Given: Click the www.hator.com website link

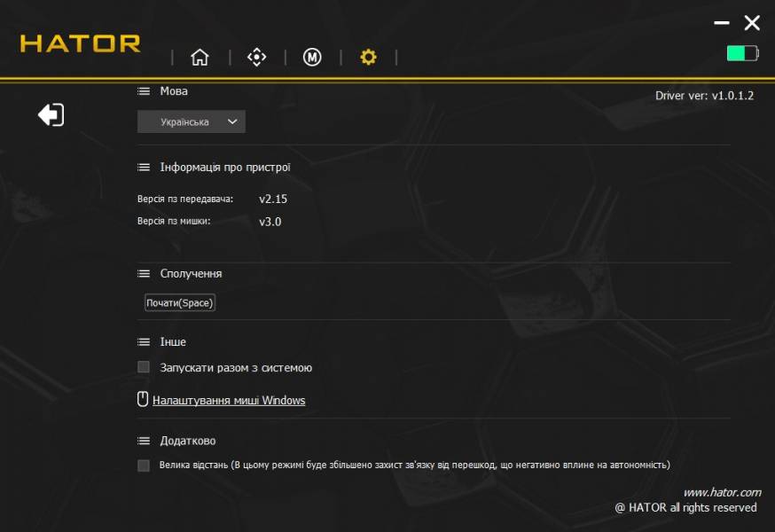Looking at the screenshot, I should [x=723, y=490].
